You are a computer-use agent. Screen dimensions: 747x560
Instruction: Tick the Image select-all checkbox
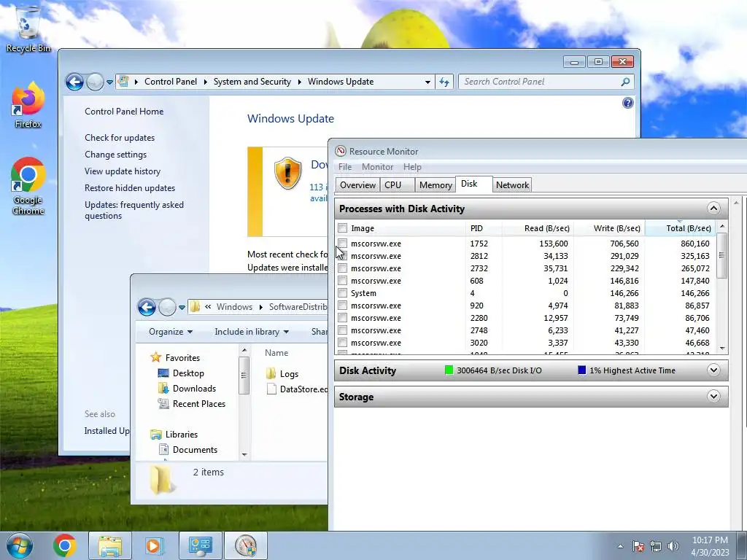(343, 228)
